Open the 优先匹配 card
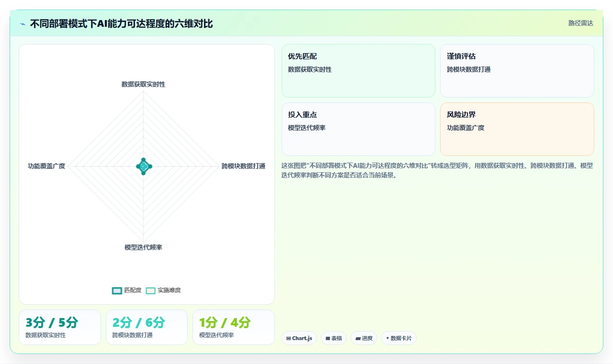The image size is (613, 364). pos(358,71)
